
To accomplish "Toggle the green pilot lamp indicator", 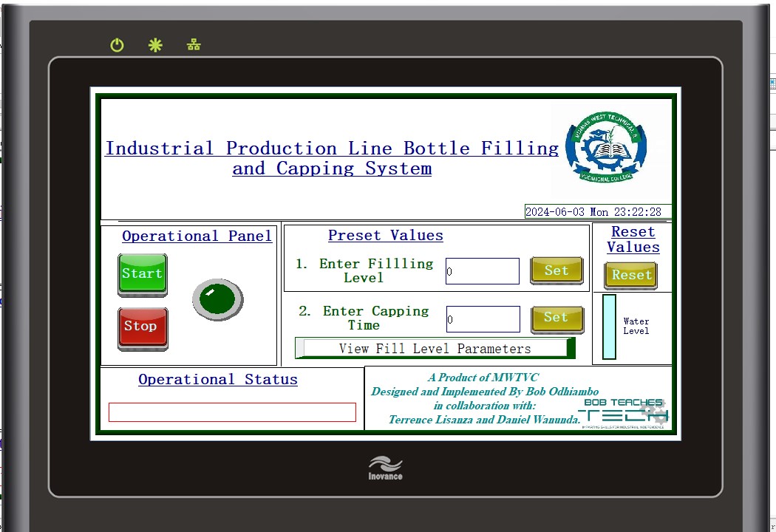I will (x=217, y=299).
